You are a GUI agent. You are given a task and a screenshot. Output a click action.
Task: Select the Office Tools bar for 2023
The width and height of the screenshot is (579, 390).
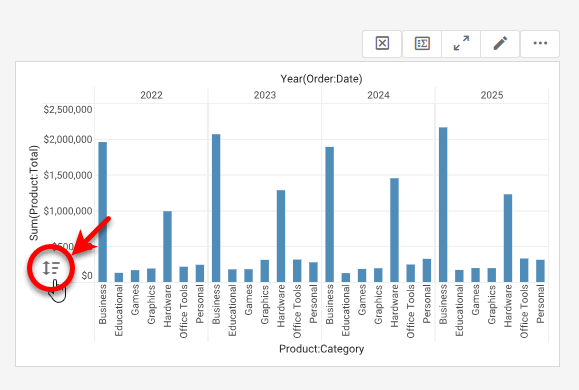pyautogui.click(x=297, y=271)
